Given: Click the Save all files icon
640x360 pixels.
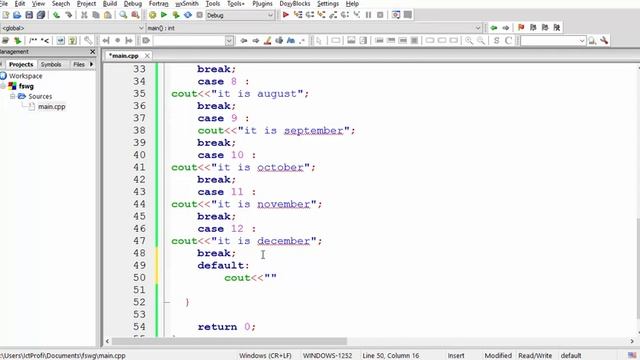Looking at the screenshot, I should coord(41,15).
